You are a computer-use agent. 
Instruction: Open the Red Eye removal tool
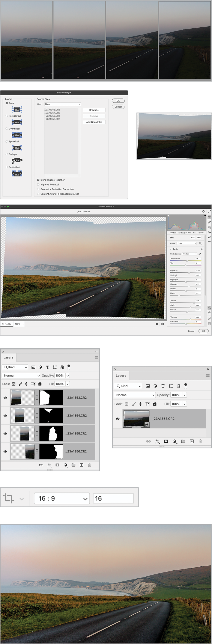point(209,232)
